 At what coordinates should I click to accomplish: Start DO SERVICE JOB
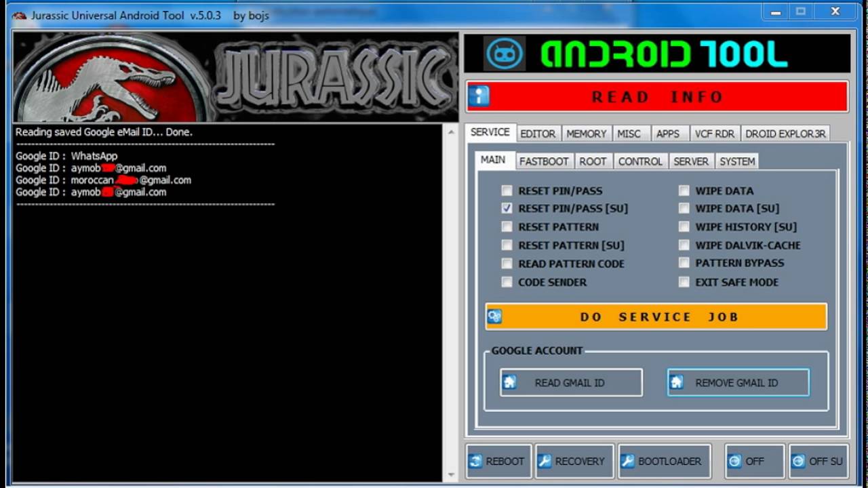(x=656, y=317)
